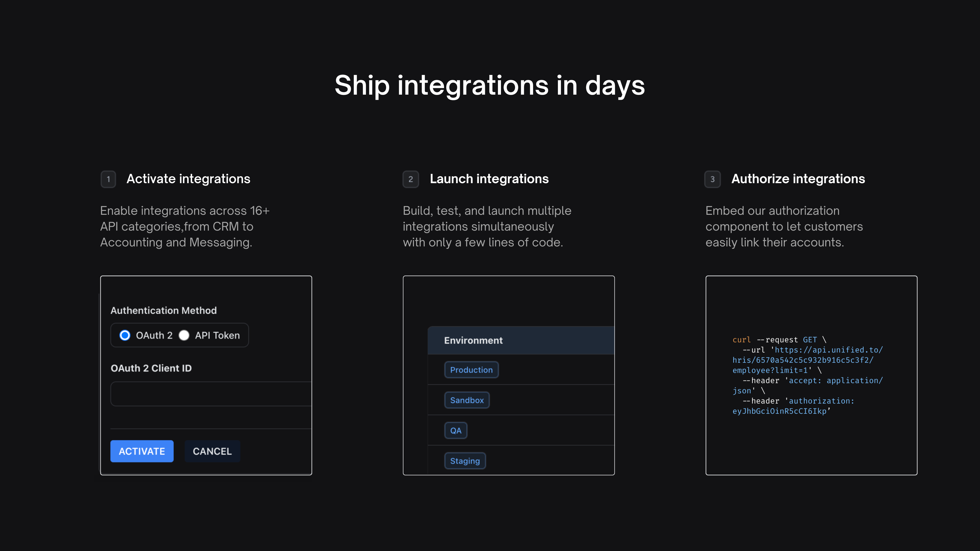
Task: Click the Launch integrations heading
Action: pos(489,179)
